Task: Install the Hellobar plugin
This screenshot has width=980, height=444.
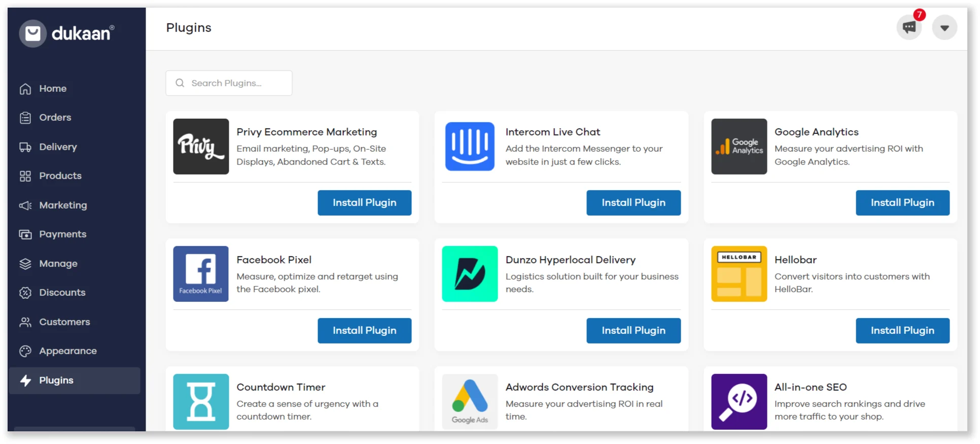Action: [902, 331]
